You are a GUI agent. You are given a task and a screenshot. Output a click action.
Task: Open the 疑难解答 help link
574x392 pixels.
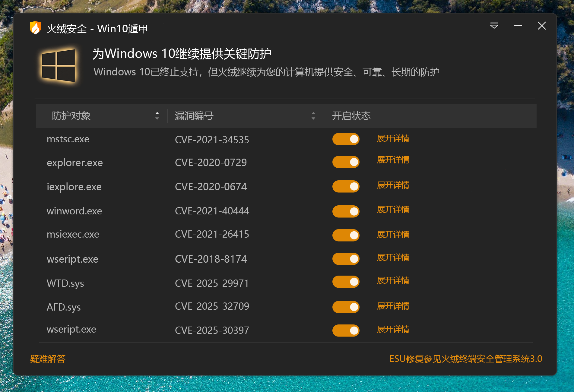tap(48, 359)
